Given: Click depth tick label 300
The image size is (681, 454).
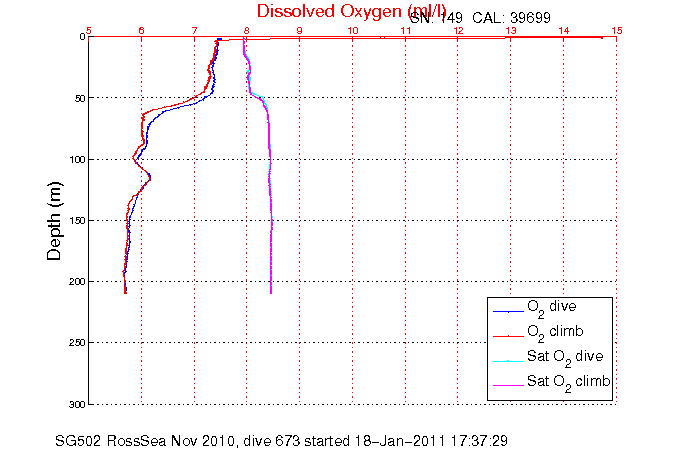Looking at the screenshot, I should point(77,404).
